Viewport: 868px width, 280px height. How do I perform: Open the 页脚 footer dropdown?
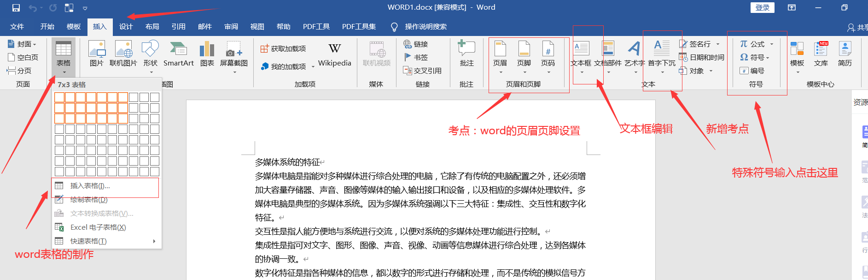[x=524, y=56]
